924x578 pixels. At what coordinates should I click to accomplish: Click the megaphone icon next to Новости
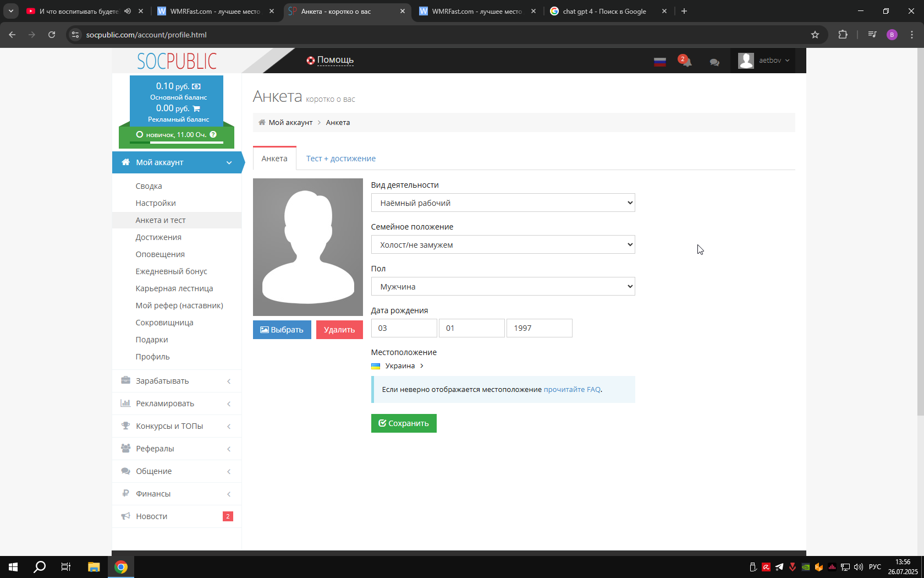[x=125, y=516]
